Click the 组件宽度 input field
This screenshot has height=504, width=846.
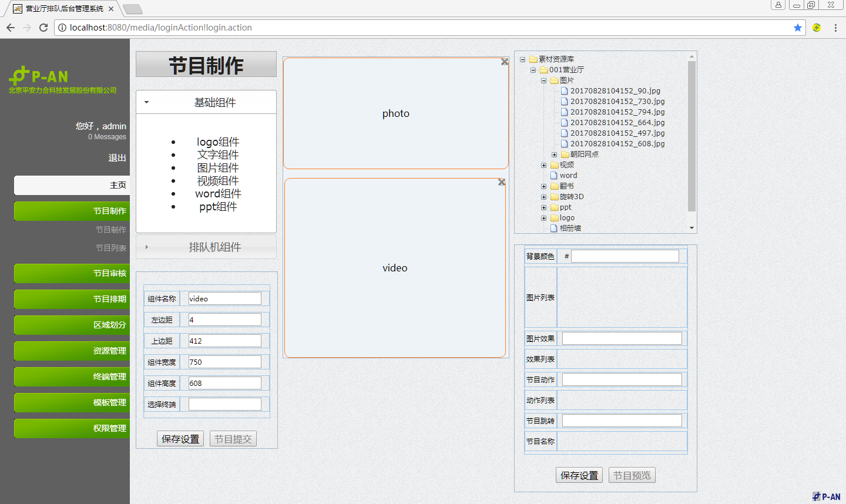click(x=225, y=362)
